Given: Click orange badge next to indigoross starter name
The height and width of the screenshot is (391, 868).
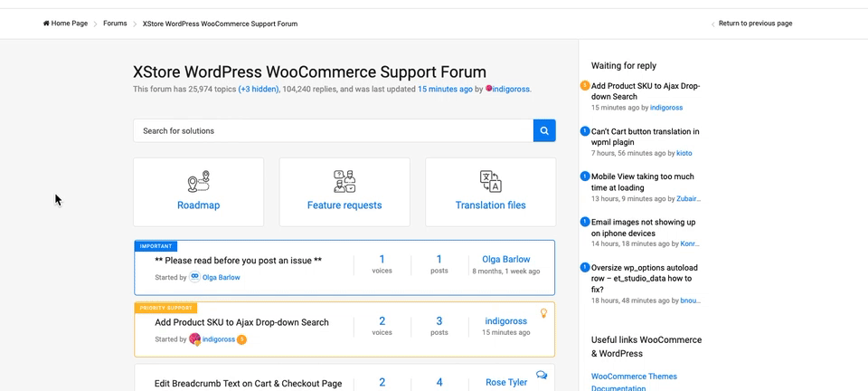Looking at the screenshot, I should [x=241, y=339].
